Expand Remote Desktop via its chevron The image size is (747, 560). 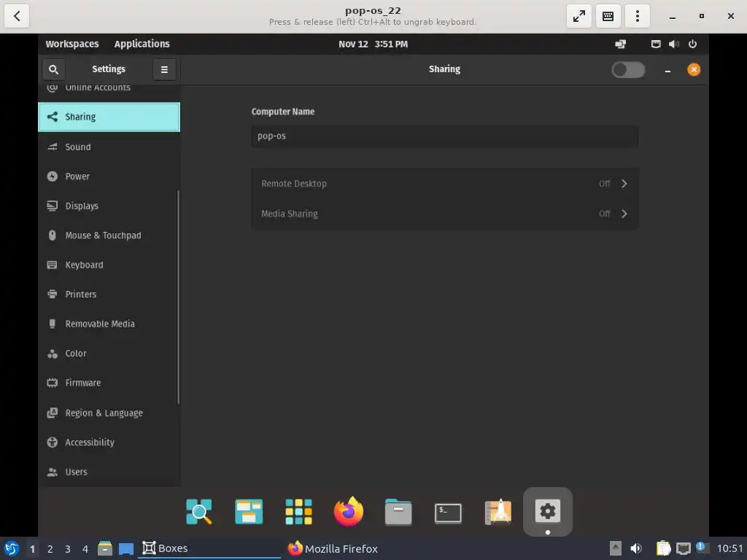point(624,184)
